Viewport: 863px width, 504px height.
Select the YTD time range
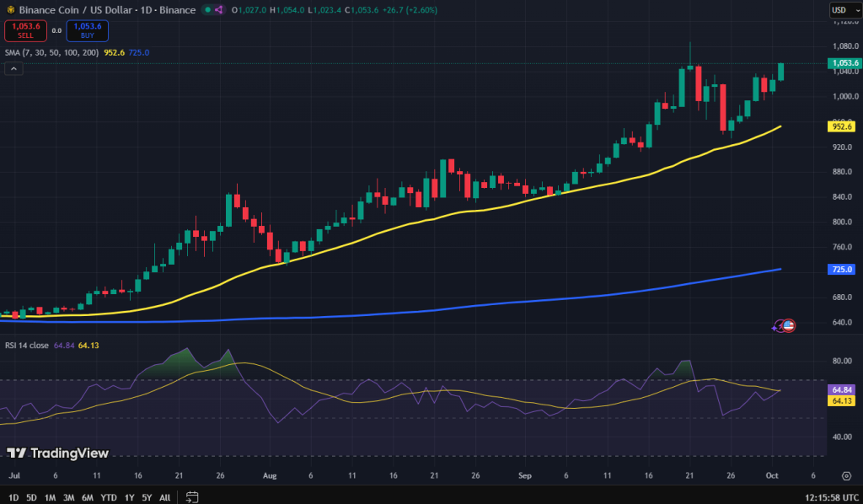109,496
